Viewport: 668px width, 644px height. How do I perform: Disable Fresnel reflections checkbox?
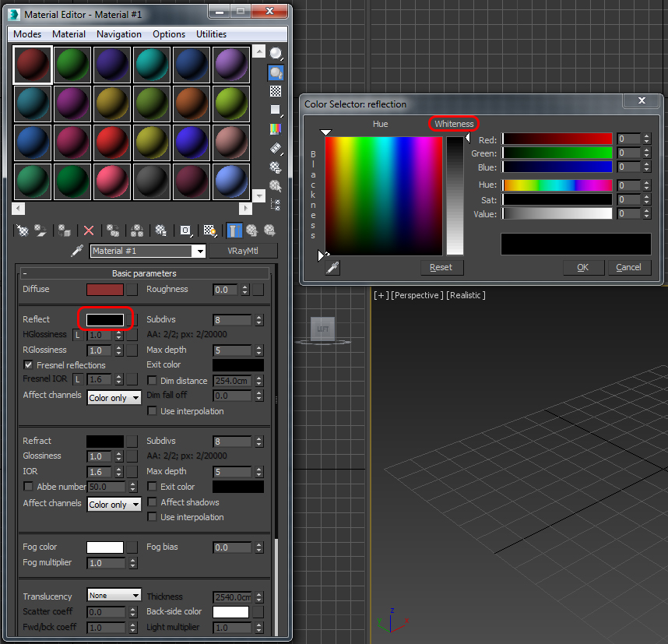29,365
